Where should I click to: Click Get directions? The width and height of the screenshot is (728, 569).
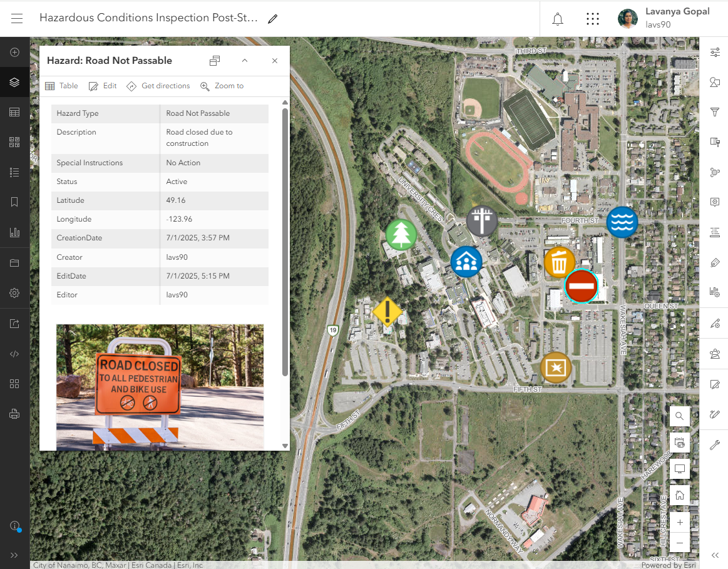[x=158, y=86]
